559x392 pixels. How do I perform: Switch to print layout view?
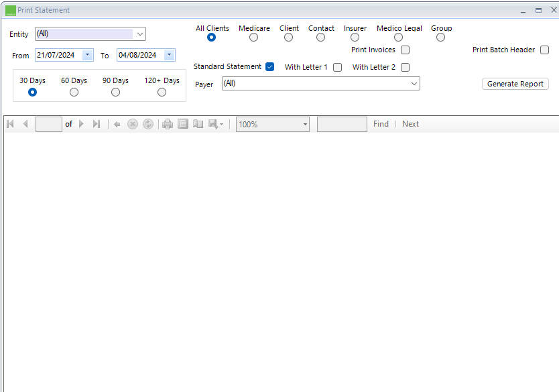[183, 124]
